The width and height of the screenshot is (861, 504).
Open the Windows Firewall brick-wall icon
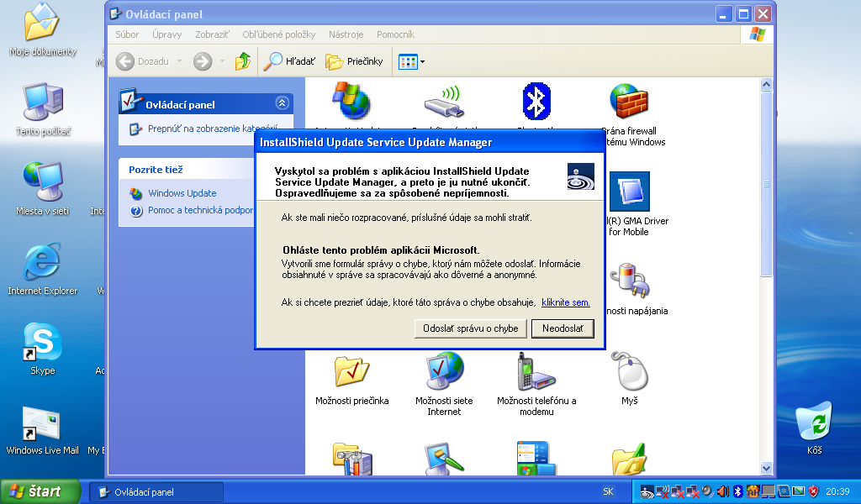[629, 102]
